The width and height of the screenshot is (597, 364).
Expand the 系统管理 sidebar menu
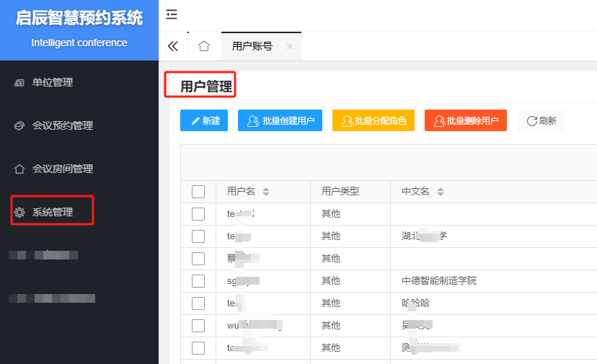(53, 212)
